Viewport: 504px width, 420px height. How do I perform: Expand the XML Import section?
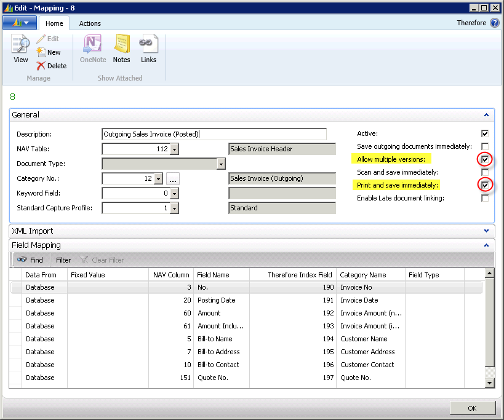486,231
